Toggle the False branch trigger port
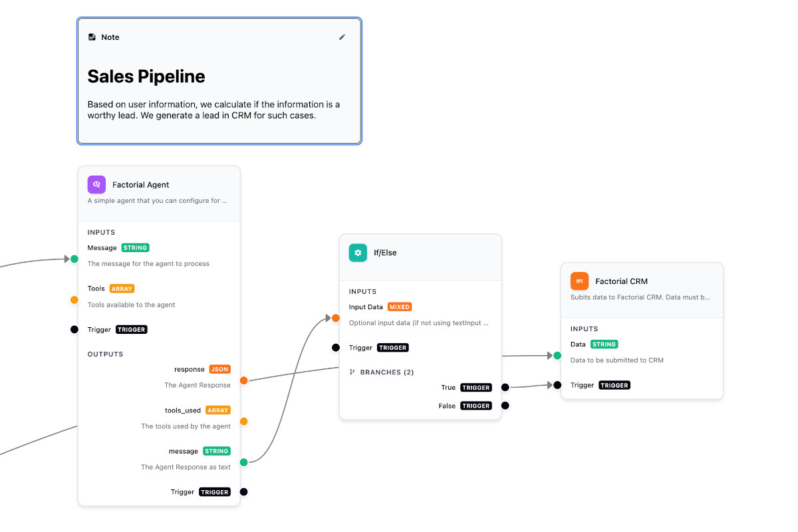This screenshot has width=798, height=532. coord(505,405)
